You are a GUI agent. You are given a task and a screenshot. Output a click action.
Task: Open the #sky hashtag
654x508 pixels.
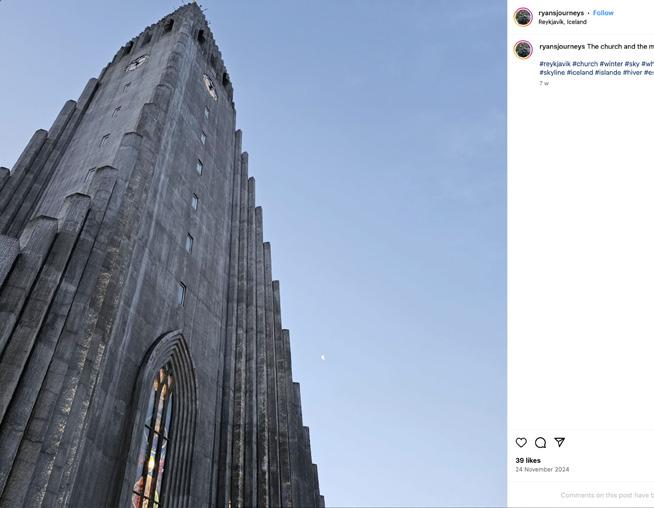pos(632,64)
